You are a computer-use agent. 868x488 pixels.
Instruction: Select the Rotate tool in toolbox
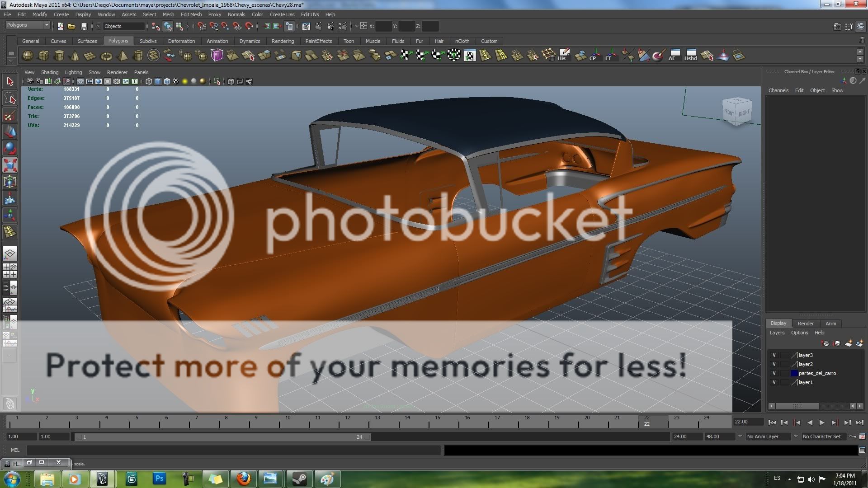(x=10, y=149)
